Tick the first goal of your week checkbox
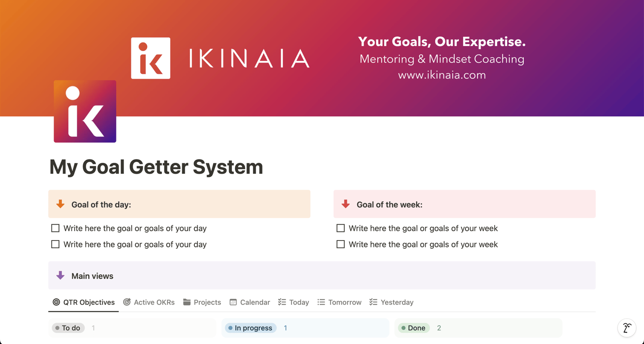Image resolution: width=644 pixels, height=344 pixels. (340, 228)
